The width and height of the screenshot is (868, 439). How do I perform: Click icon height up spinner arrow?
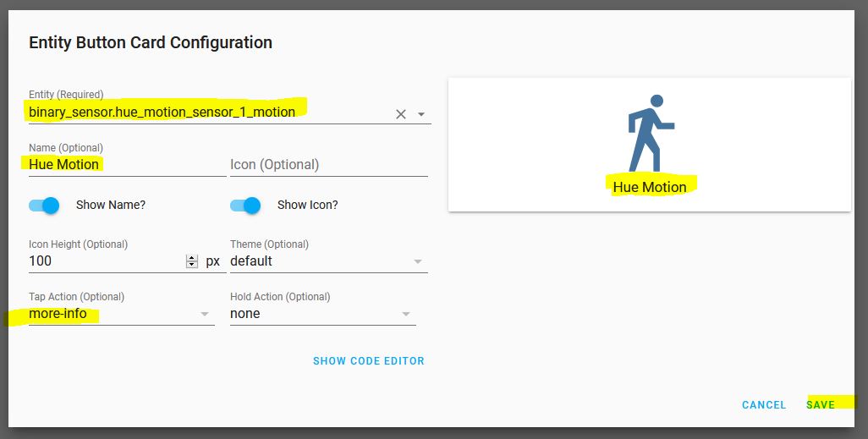191,258
